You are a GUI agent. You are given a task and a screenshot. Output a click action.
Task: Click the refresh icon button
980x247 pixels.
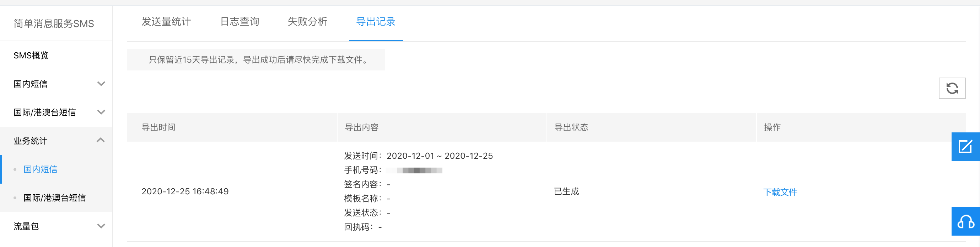952,88
